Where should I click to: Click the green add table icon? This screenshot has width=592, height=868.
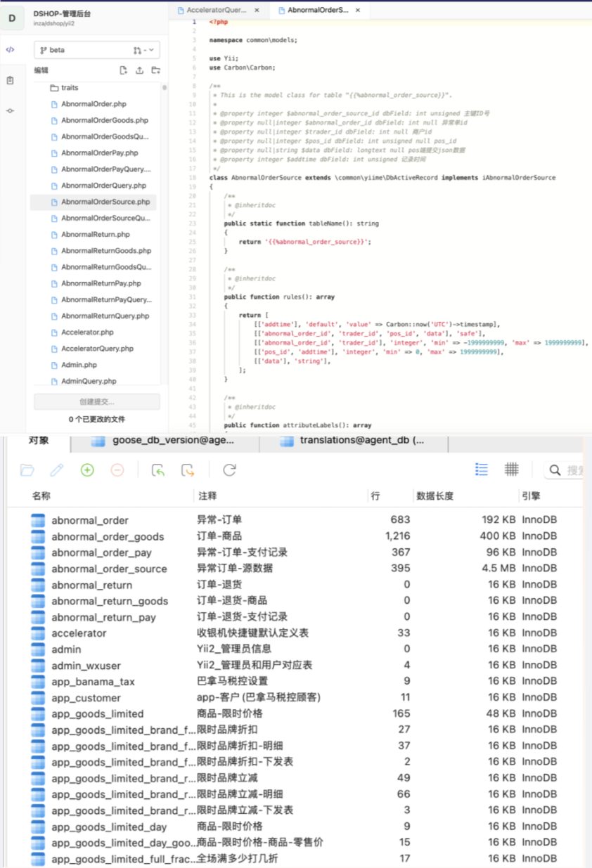87,469
